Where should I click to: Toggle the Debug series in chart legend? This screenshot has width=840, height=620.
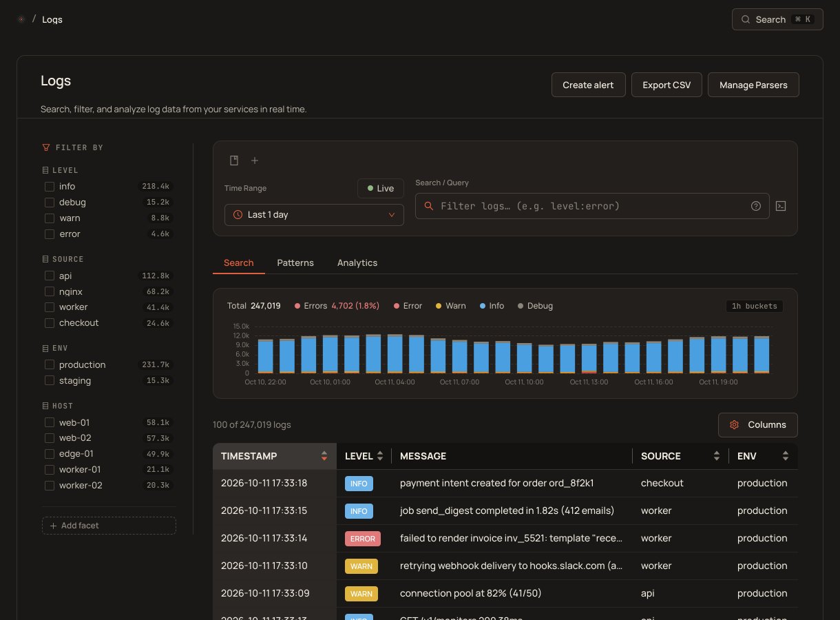click(x=535, y=306)
